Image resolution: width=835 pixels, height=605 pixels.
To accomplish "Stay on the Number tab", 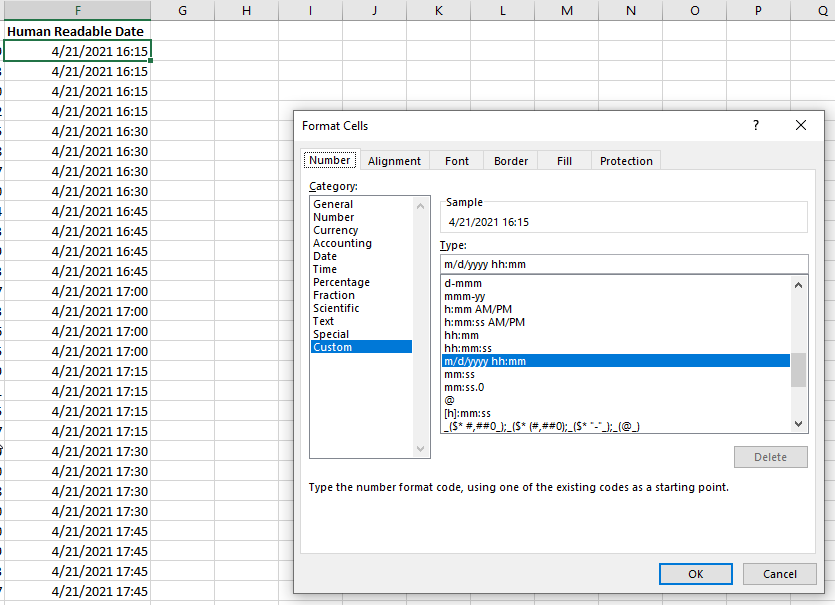I will pyautogui.click(x=330, y=159).
